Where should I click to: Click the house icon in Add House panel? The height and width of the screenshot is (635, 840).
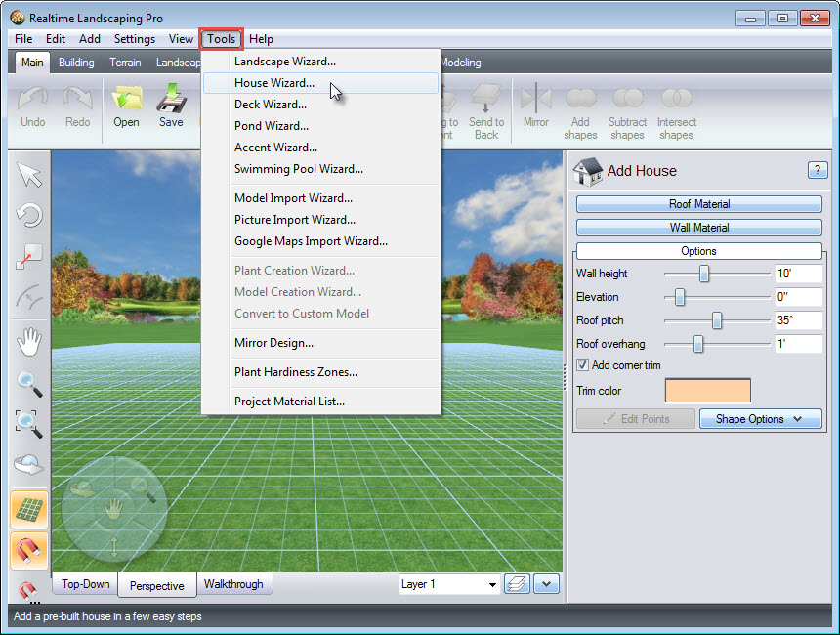[x=588, y=172]
